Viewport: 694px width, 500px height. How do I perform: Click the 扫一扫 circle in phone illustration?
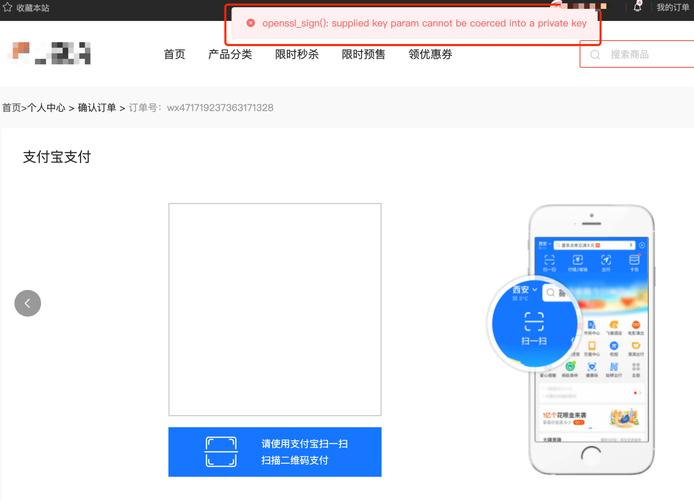tap(534, 323)
